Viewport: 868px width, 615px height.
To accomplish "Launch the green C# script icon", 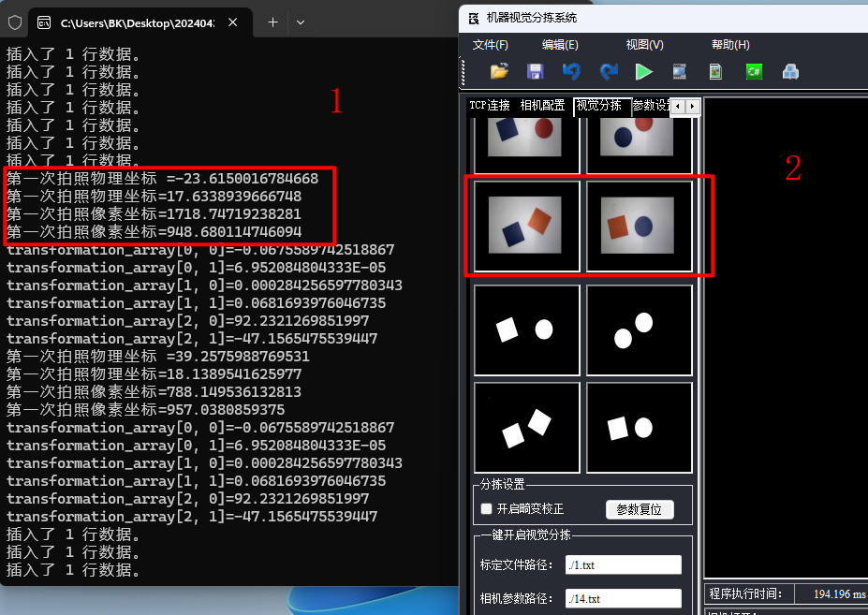I will [x=754, y=71].
